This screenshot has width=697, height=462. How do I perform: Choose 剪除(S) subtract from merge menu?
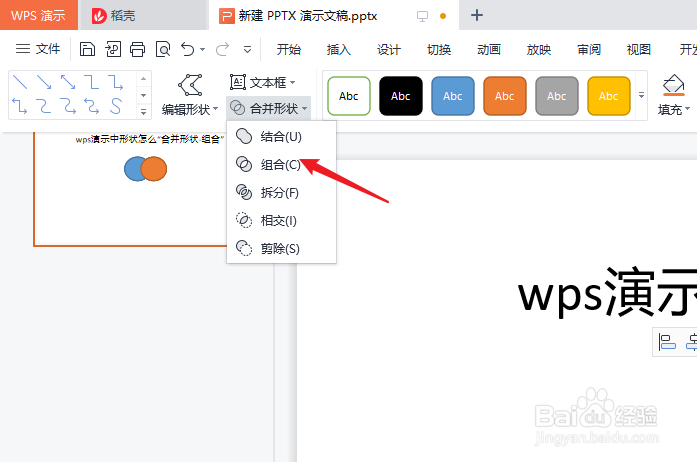[281, 249]
